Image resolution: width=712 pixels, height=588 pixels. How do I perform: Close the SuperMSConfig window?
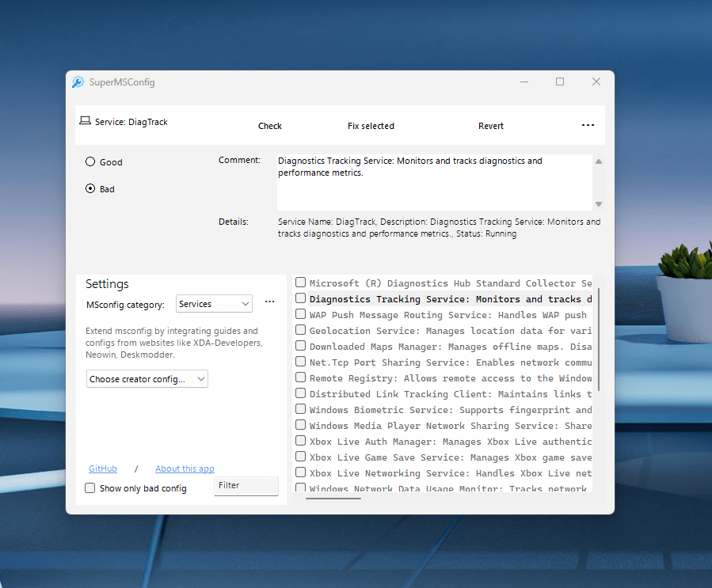click(596, 82)
